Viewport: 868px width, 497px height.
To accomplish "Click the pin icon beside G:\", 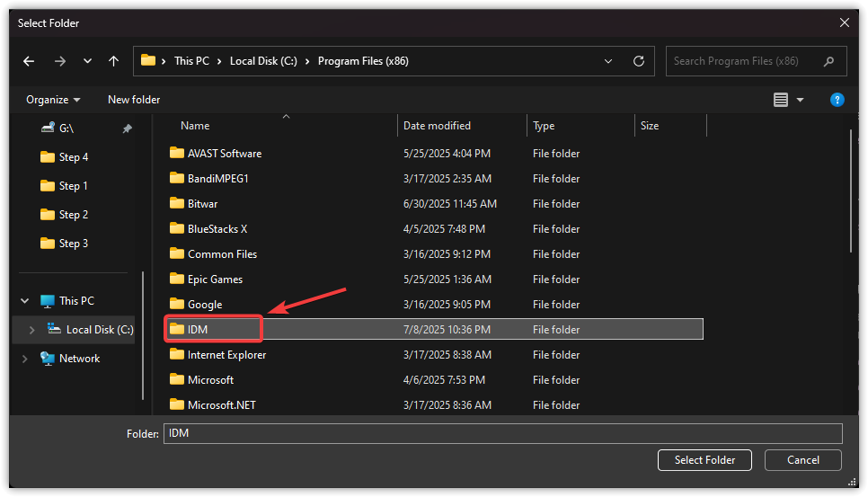I will pos(127,129).
